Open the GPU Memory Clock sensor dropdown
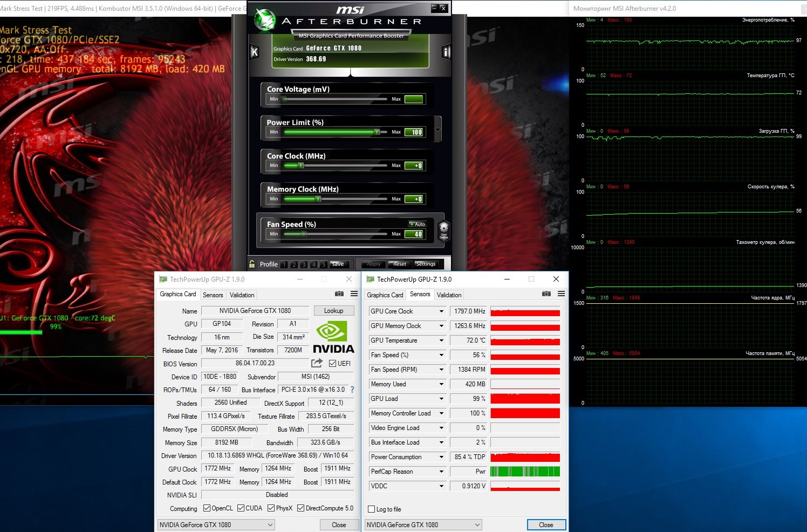807x532 pixels. coord(441,326)
